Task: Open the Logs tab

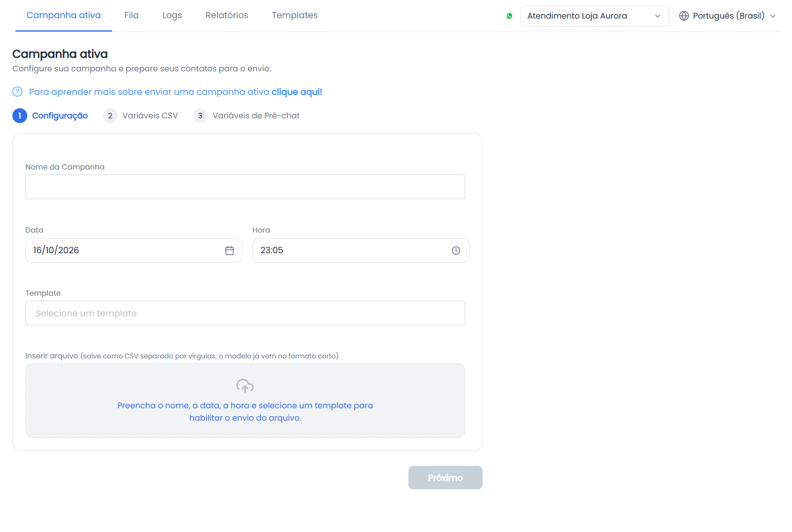Action: pos(172,15)
